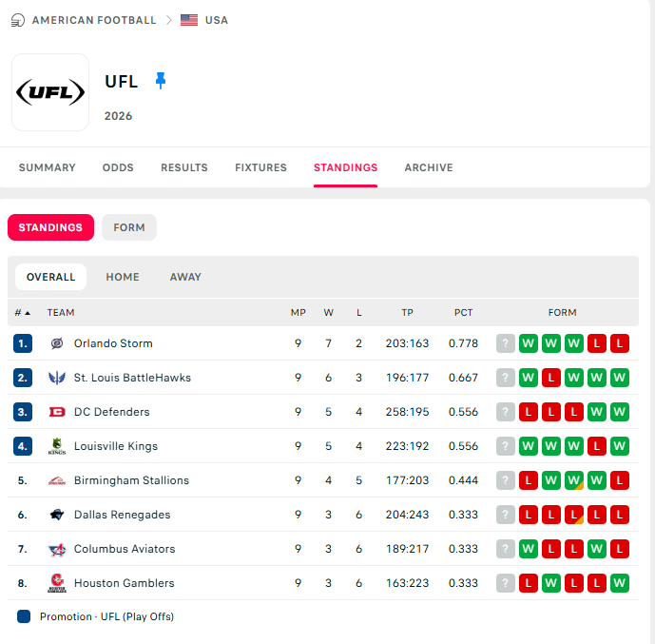
Task: Select the AWAY filter
Action: tap(185, 277)
